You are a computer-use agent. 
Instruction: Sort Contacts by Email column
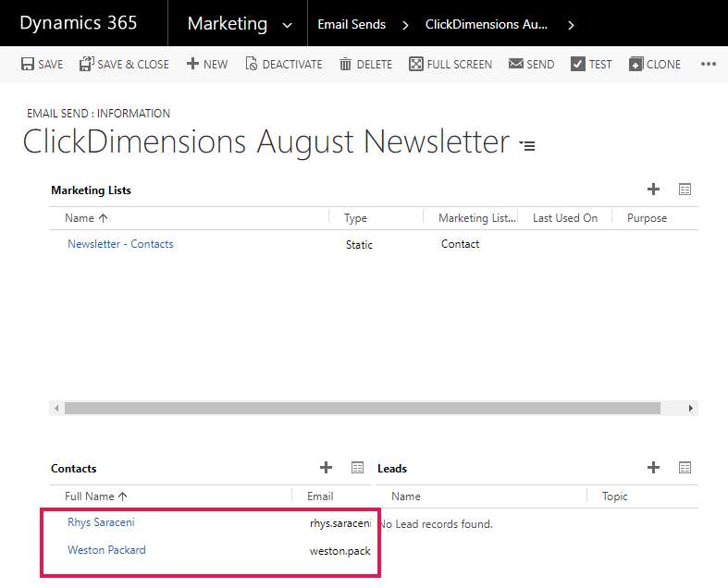(x=320, y=496)
